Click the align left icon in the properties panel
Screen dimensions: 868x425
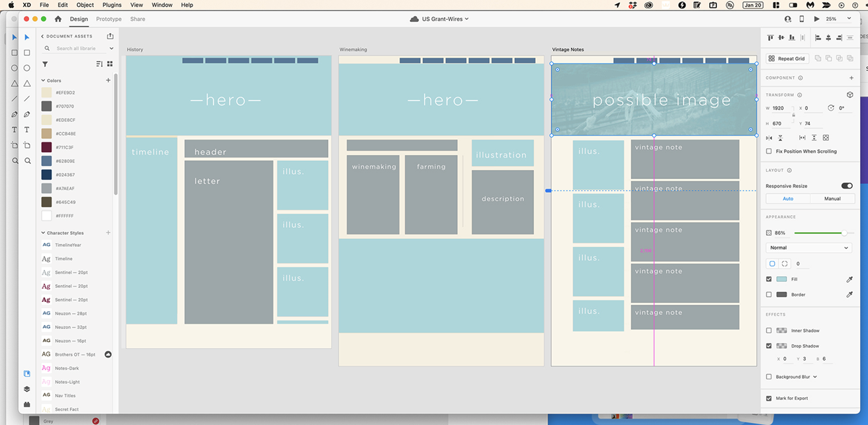pyautogui.click(x=818, y=38)
